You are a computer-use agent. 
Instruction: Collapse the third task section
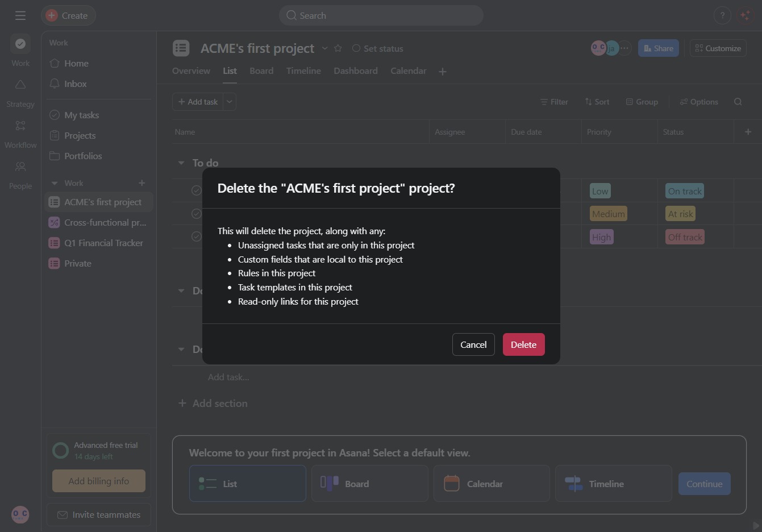click(x=181, y=349)
